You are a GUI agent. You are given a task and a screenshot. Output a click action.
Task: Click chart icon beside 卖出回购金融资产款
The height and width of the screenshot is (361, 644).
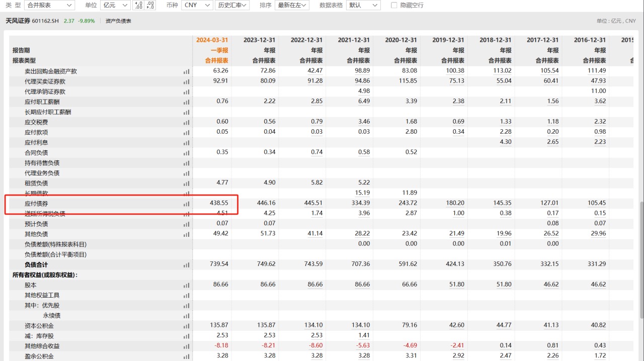187,71
